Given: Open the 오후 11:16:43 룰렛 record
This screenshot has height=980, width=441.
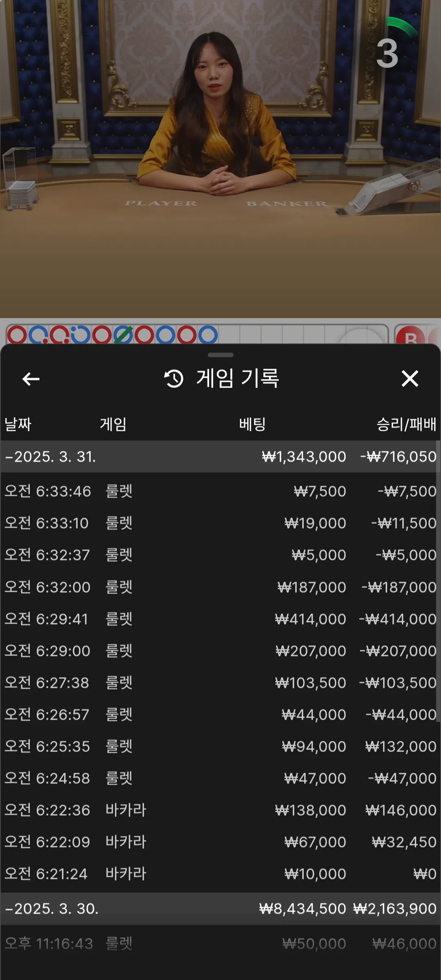Looking at the screenshot, I should (220, 944).
